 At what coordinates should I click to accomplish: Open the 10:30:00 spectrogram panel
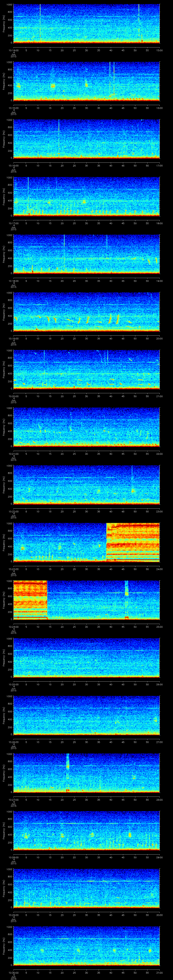[86, 946]
